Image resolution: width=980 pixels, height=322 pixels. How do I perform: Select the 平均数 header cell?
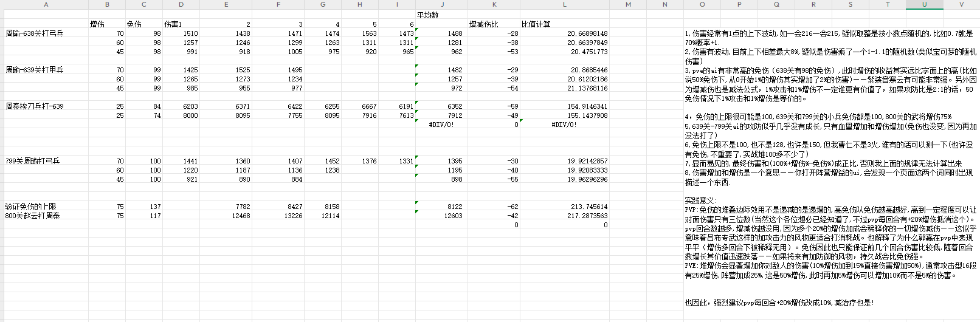pyautogui.click(x=427, y=15)
